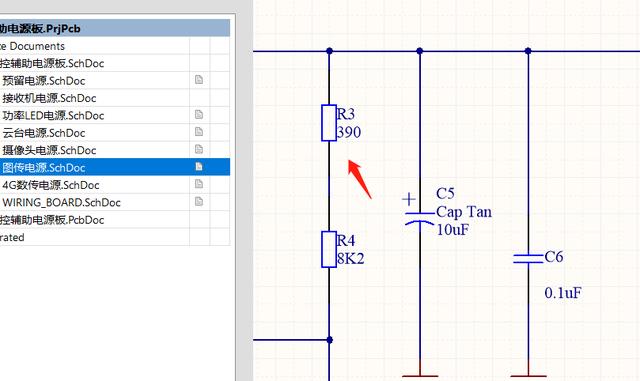Open the 摄像头电源.SchDoc document
The width and height of the screenshot is (640, 381).
tap(49, 150)
